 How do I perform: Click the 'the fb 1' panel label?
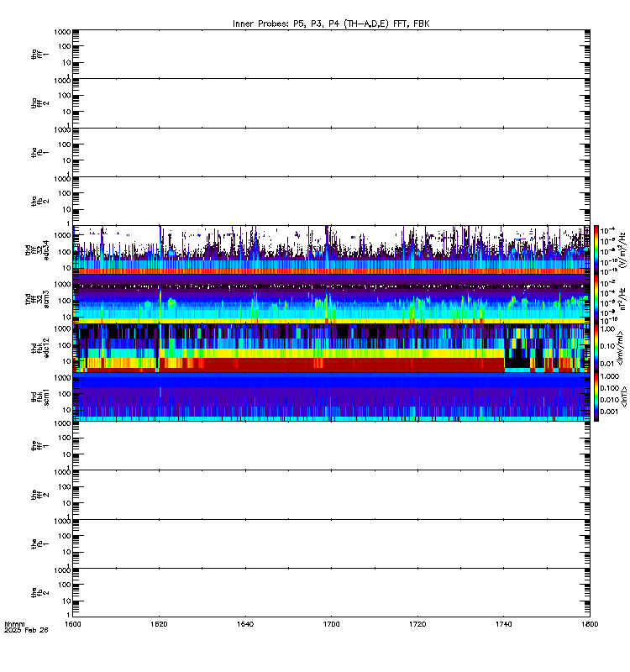point(40,543)
